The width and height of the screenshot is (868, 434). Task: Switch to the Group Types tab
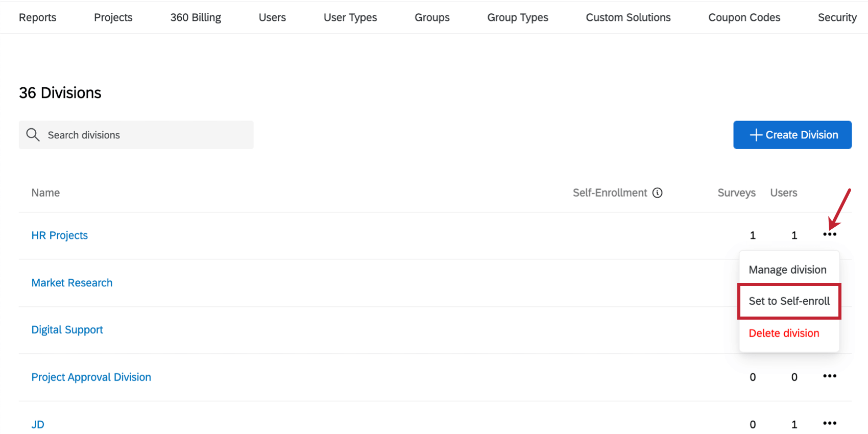[518, 17]
